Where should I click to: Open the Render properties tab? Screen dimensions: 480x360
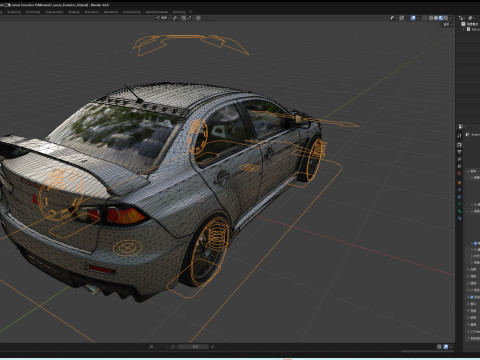459,145
